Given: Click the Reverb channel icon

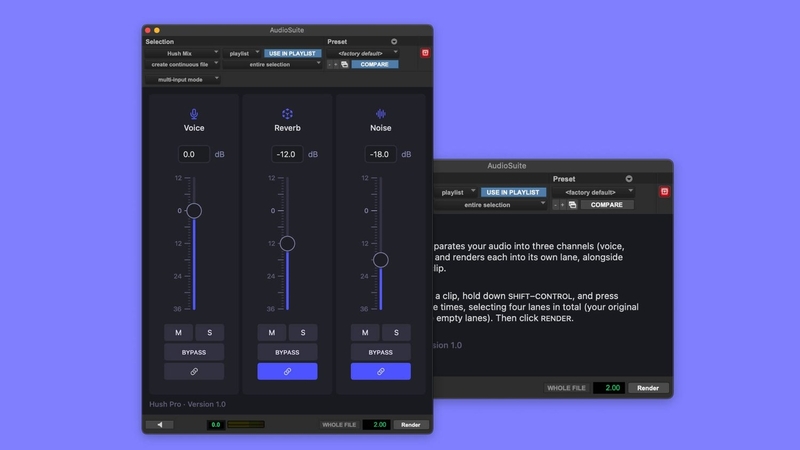Looking at the screenshot, I should (x=287, y=114).
